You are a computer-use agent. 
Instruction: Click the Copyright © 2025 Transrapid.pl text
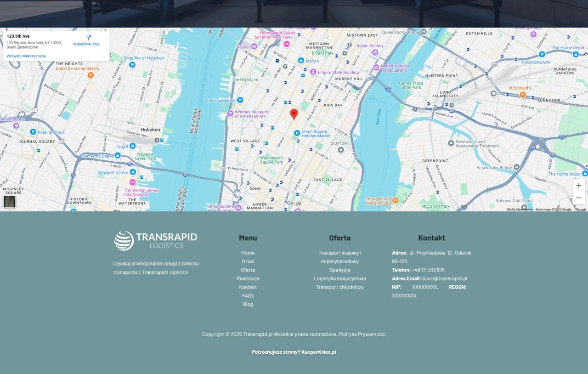pos(237,334)
